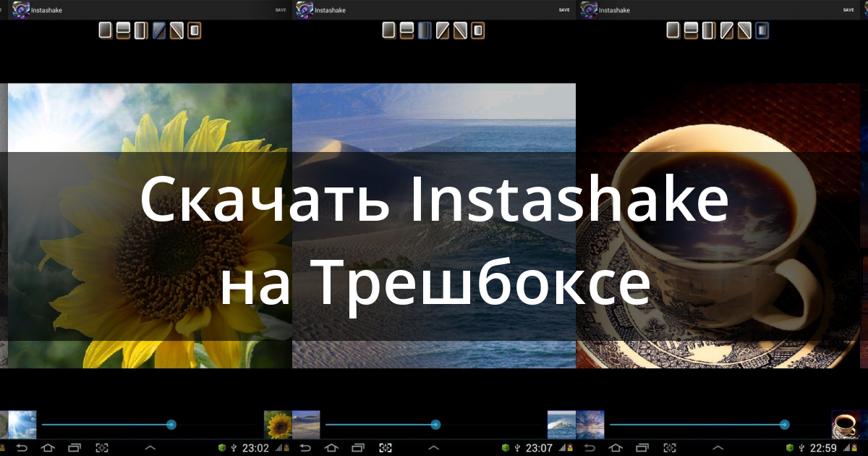
Task: Pick the ocean wave source thumbnail
Action: coord(561,425)
